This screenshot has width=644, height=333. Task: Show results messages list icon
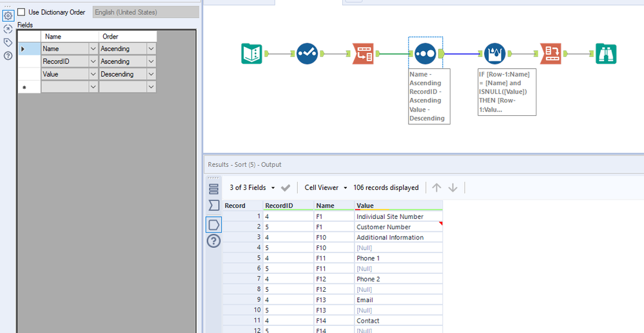coord(213,189)
